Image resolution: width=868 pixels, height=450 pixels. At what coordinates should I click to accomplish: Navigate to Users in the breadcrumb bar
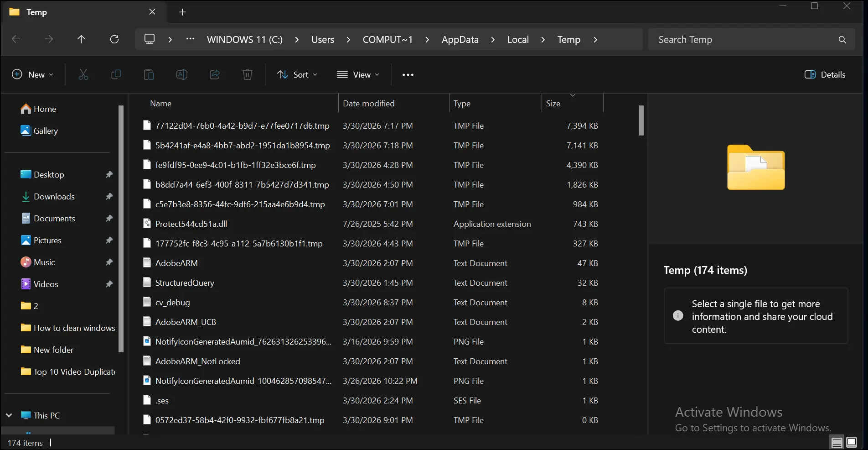323,40
